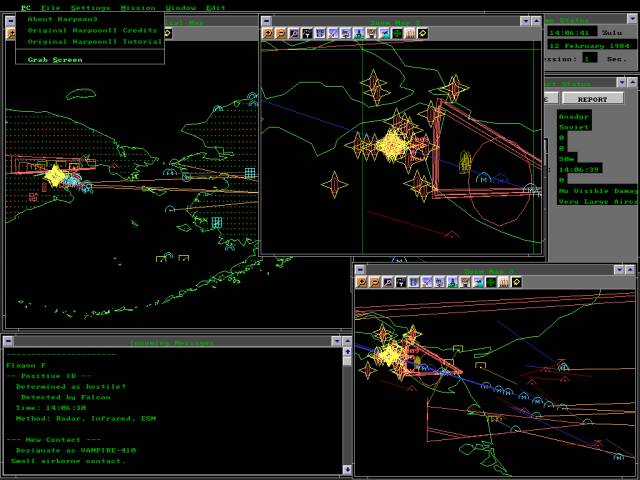Screen dimensions: 640x480
Task: Choose Original HarpoonII Tutorial entry
Action: (95, 42)
